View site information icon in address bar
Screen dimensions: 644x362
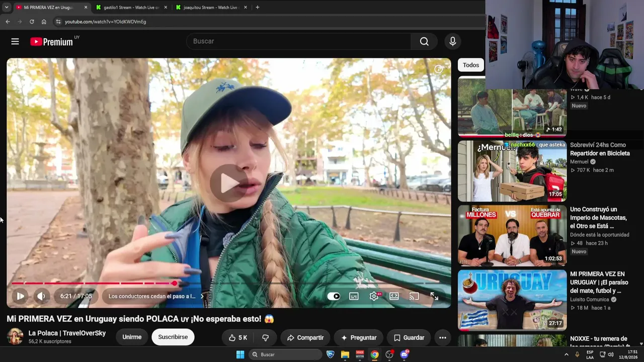[58, 22]
